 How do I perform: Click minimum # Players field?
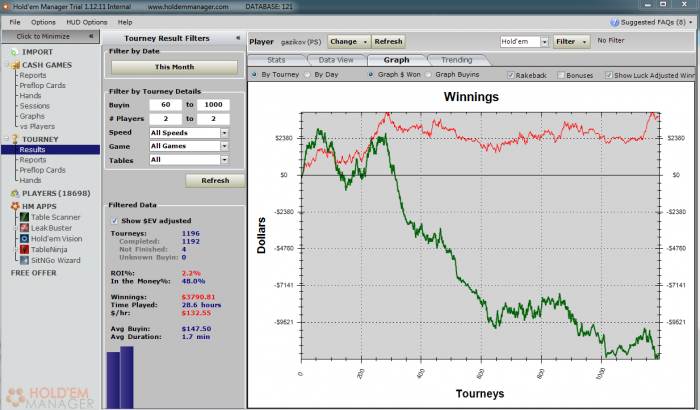click(166, 119)
